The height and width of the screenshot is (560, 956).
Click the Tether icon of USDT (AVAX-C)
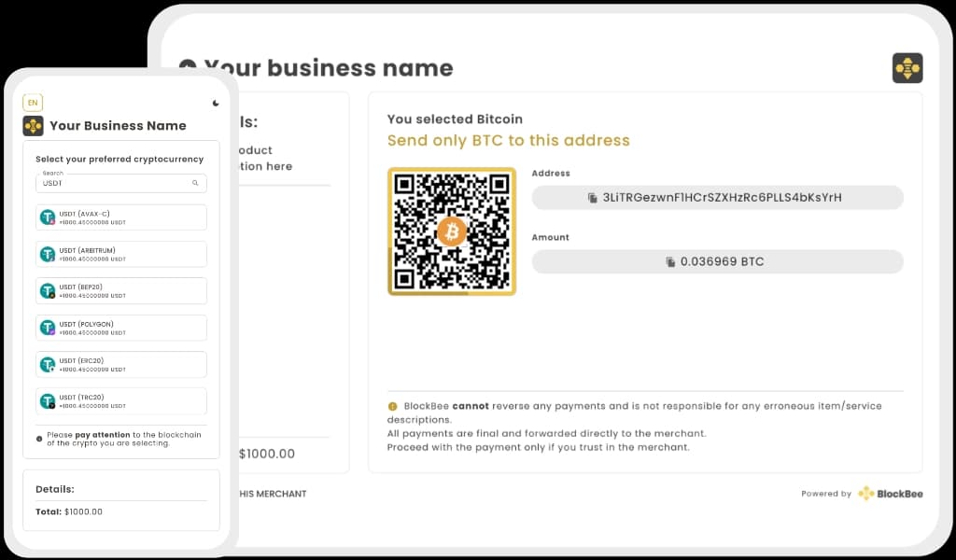pyautogui.click(x=48, y=217)
